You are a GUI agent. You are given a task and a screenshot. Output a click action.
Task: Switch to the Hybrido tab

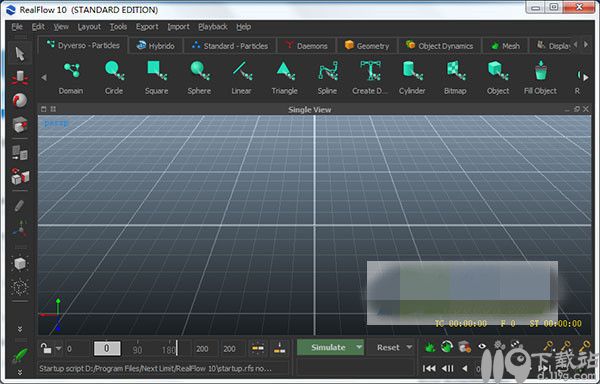[156, 46]
